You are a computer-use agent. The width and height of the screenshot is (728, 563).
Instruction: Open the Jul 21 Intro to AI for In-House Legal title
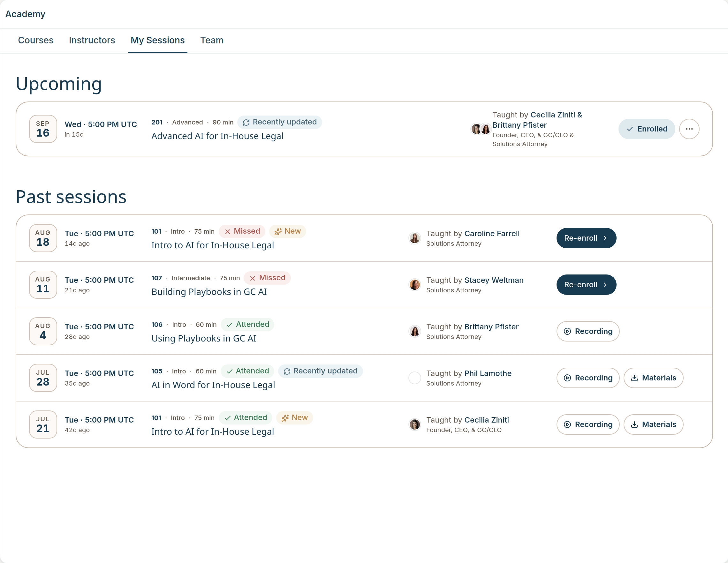(213, 432)
